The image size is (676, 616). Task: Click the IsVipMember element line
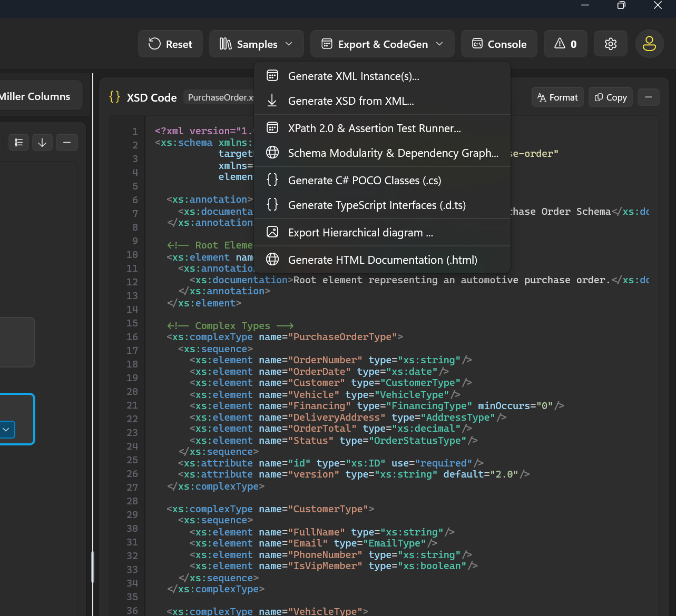pyautogui.click(x=334, y=566)
